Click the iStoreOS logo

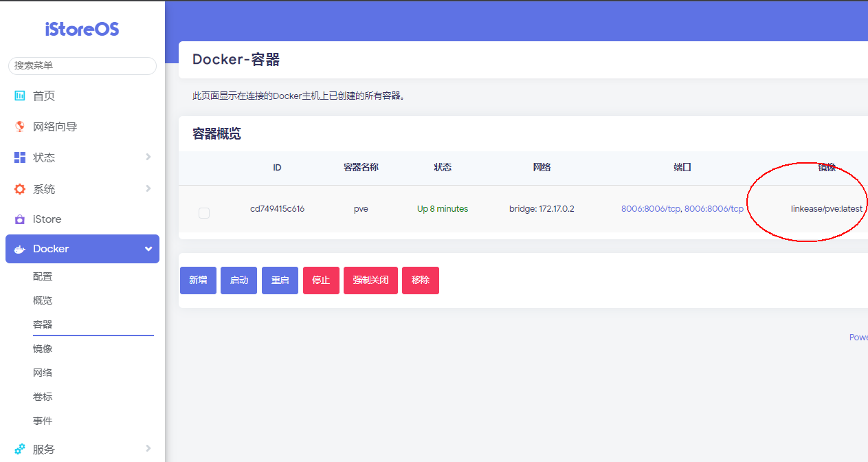(x=82, y=29)
